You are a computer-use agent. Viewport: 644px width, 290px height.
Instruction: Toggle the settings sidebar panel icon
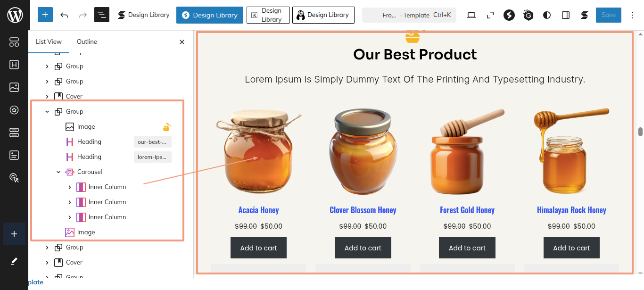tap(566, 15)
